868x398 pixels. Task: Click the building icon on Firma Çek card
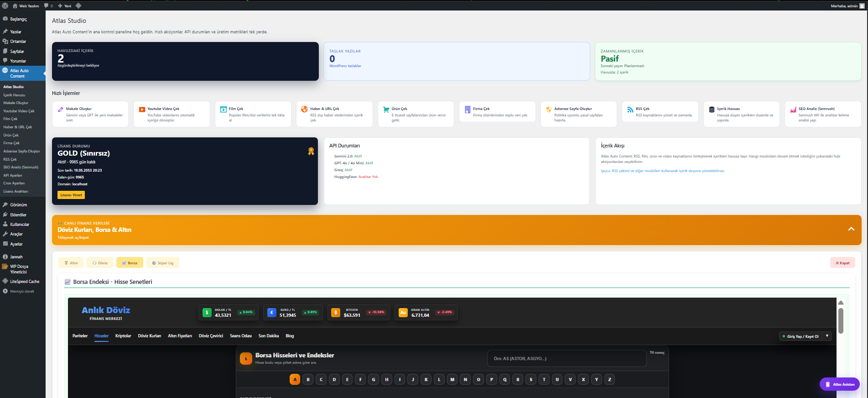468,110
